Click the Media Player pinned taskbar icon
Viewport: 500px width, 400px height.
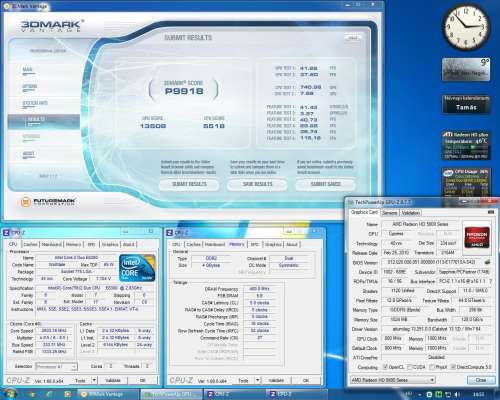68,395
